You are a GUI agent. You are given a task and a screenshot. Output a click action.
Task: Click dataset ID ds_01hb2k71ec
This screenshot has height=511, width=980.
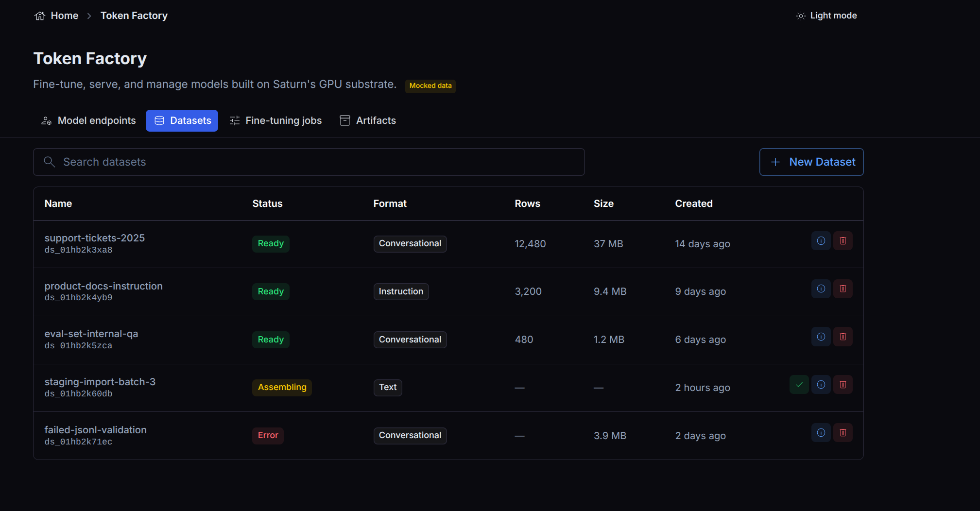[78, 442]
